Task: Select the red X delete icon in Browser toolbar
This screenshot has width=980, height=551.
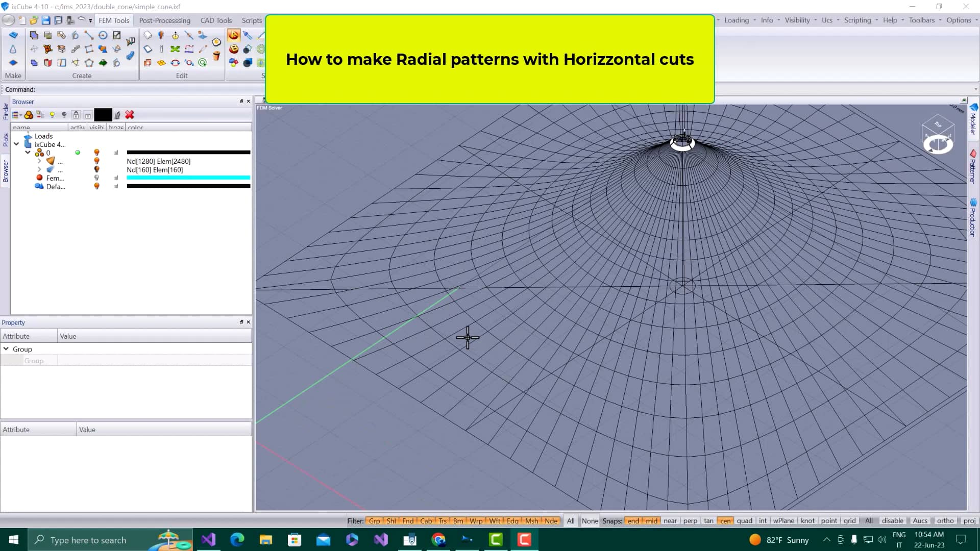Action: coord(130,114)
